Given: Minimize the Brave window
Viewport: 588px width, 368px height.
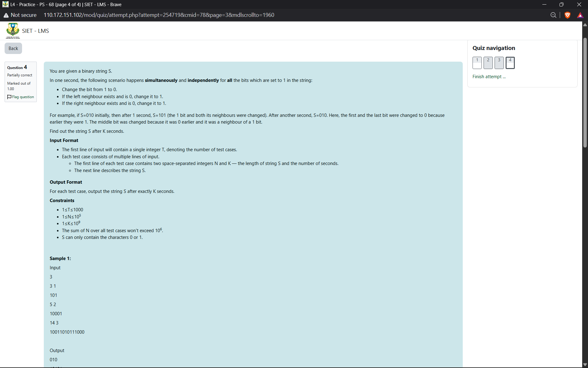Looking at the screenshot, I should point(544,4).
